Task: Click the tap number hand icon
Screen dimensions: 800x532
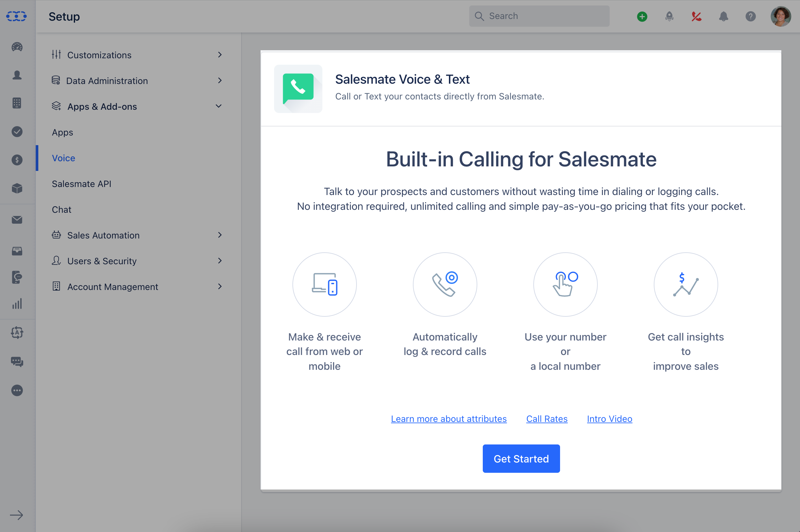Action: coord(566,284)
